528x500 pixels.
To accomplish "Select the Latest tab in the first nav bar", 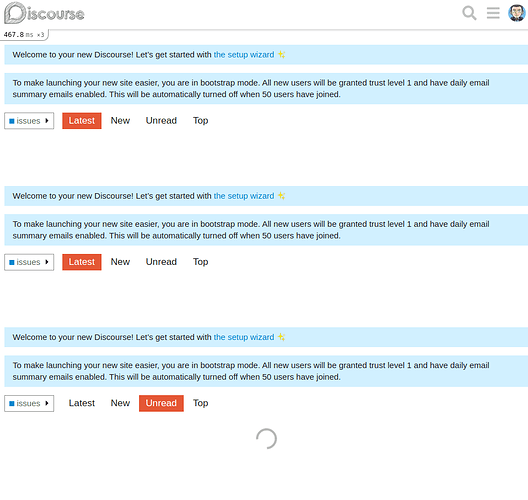I will coord(81,121).
